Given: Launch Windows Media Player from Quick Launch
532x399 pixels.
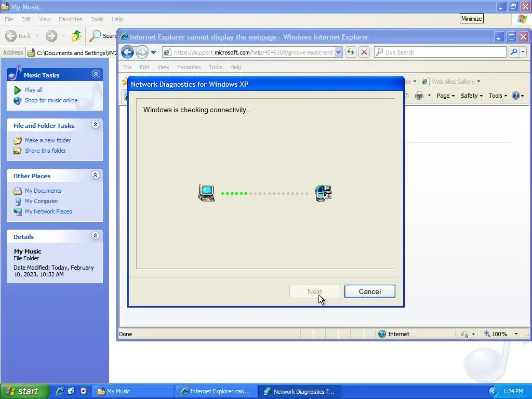Looking at the screenshot, I should (84, 391).
